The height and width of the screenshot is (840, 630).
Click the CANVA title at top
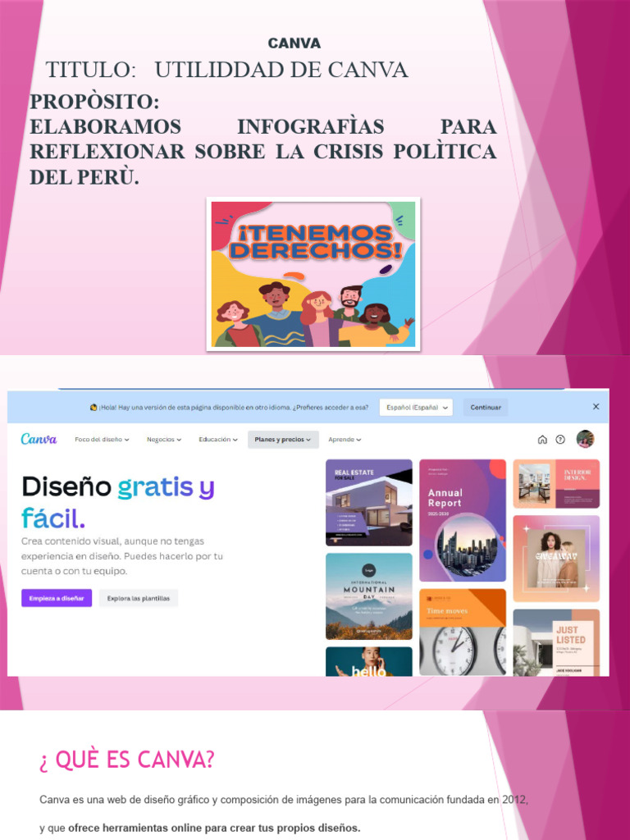tap(294, 43)
